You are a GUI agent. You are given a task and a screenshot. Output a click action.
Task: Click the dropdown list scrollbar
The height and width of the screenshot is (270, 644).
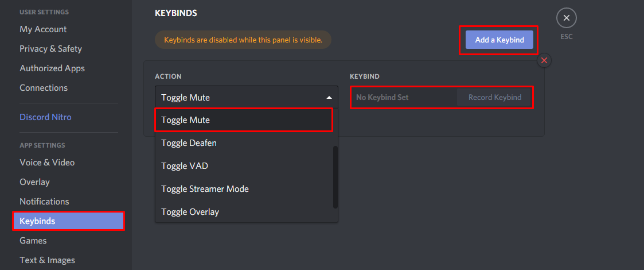coord(335,177)
